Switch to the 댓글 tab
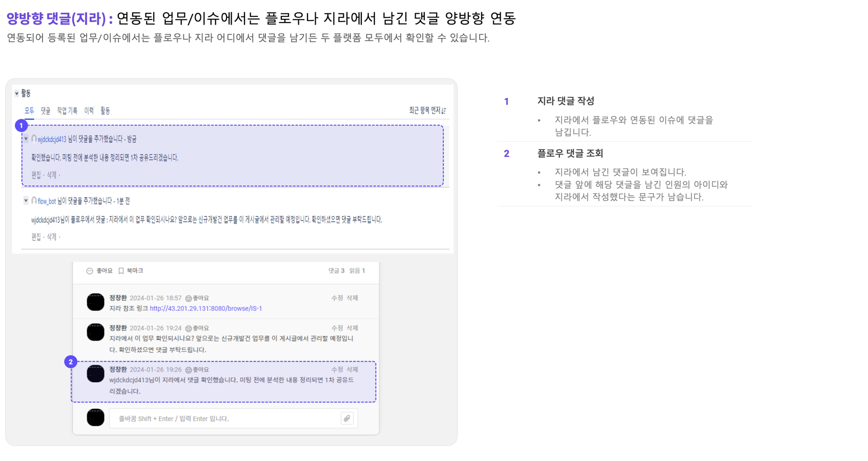Image resolution: width=868 pixels, height=461 pixels. (46, 111)
